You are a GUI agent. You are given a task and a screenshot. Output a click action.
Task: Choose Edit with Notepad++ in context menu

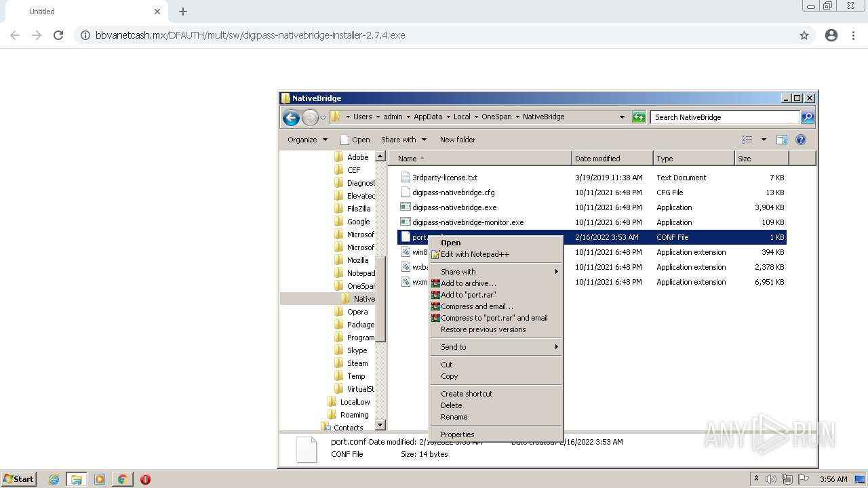coord(496,254)
